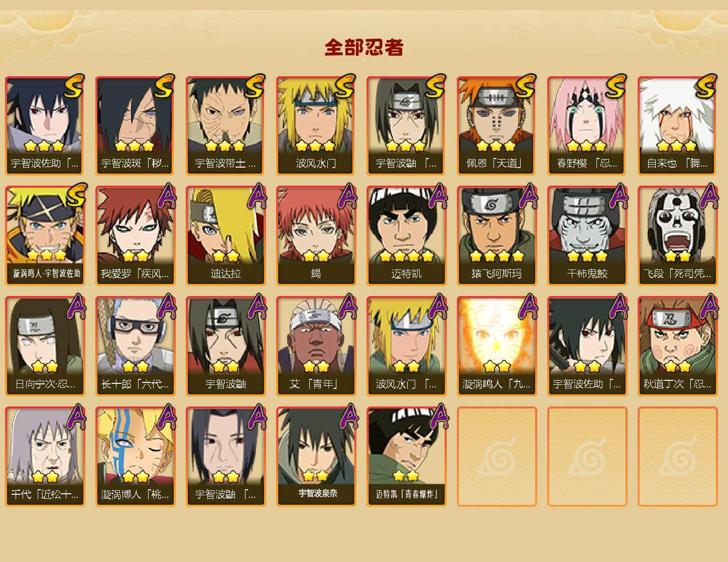Select the 蝎 ninja card

pos(316,236)
